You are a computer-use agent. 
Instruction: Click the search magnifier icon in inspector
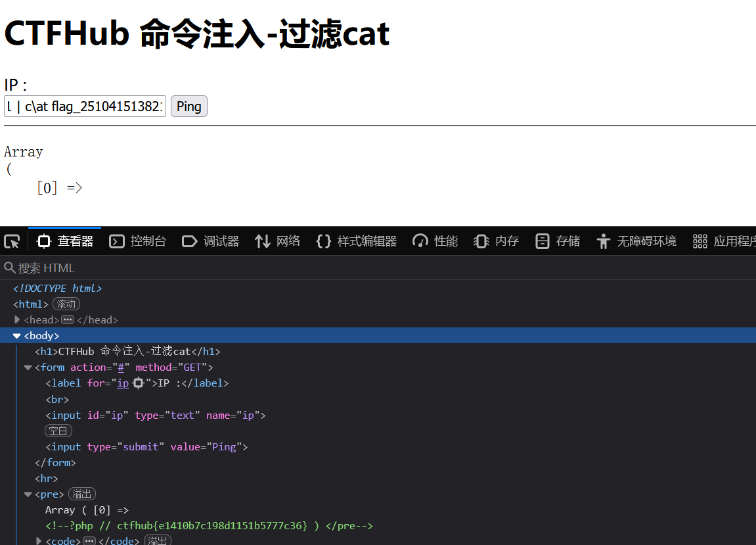pyautogui.click(x=10, y=268)
